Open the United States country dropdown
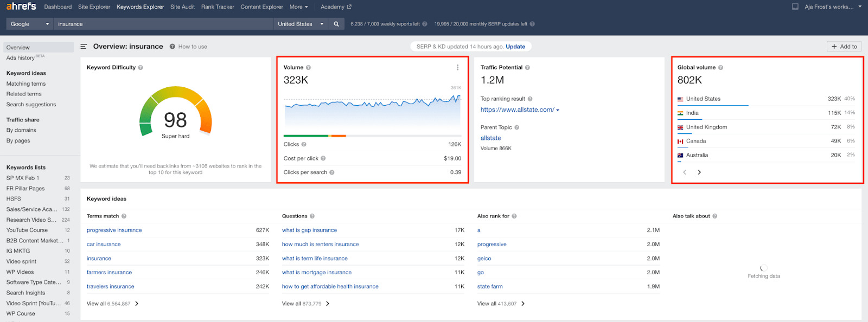 [x=301, y=24]
